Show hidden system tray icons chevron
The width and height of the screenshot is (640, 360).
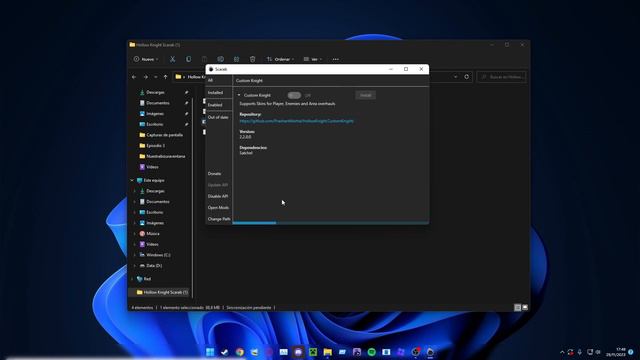562,352
